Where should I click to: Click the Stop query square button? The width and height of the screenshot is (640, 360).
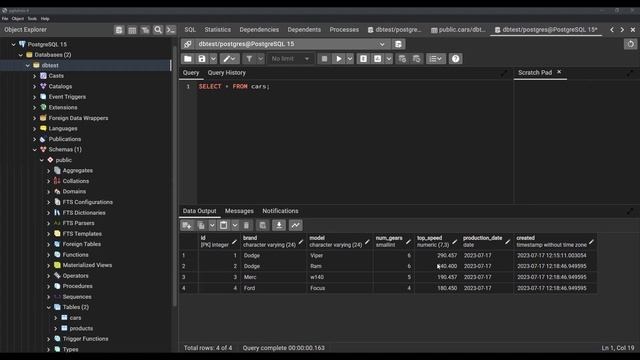pos(324,59)
